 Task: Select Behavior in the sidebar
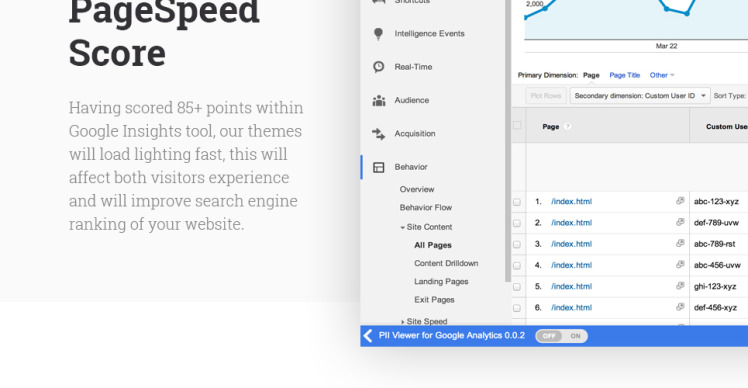(x=411, y=167)
